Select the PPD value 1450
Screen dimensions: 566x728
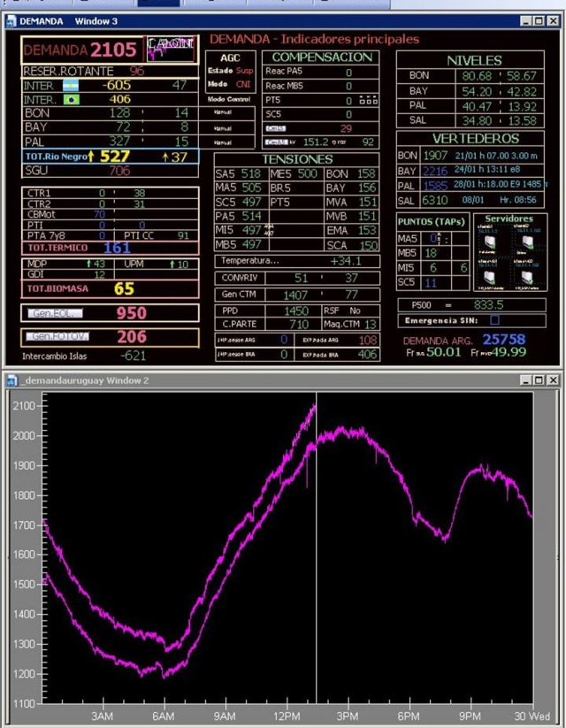tap(296, 310)
